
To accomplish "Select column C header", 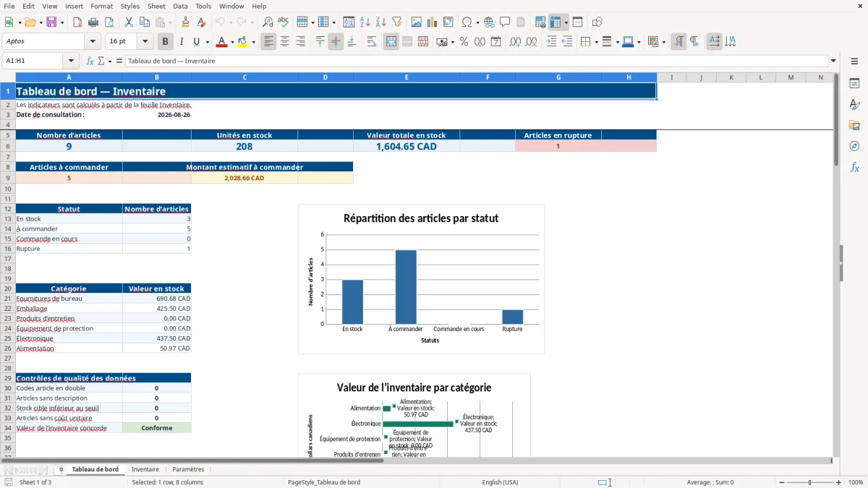I will tap(244, 77).
